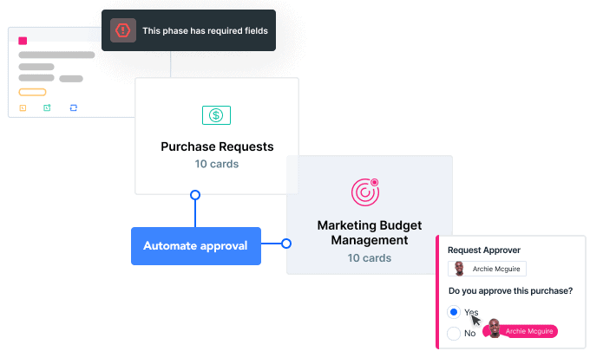
Task: Click the green calendar clock icon
Action: click(47, 108)
